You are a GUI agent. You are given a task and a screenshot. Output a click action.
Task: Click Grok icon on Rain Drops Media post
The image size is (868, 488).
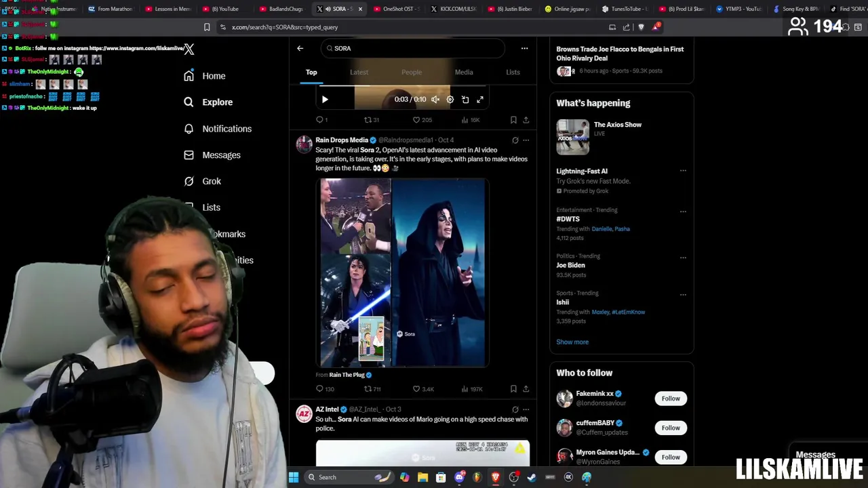pos(515,140)
